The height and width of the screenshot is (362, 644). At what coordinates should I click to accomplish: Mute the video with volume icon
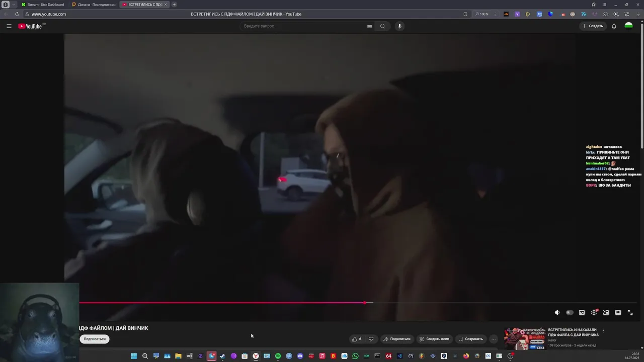pyautogui.click(x=557, y=313)
